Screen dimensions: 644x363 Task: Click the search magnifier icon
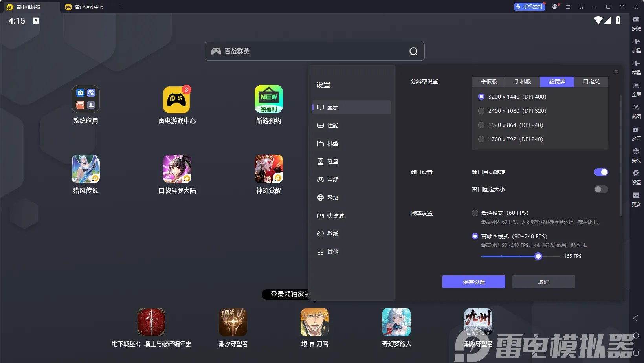pos(413,51)
